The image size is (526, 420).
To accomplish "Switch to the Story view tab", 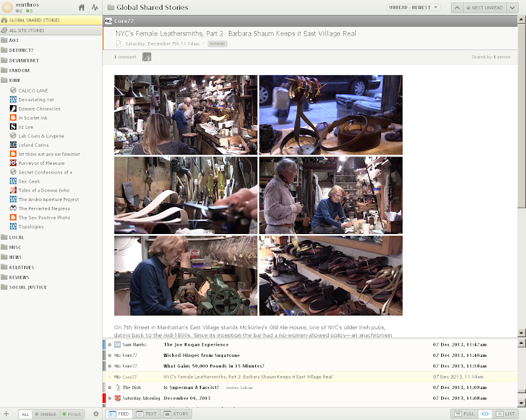I will coord(176,414).
